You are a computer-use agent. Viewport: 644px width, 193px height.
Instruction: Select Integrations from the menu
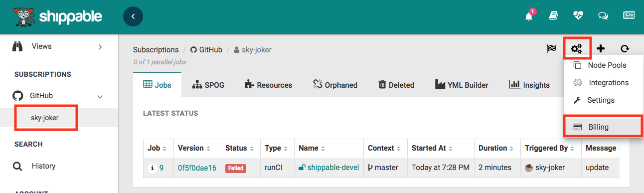(604, 83)
